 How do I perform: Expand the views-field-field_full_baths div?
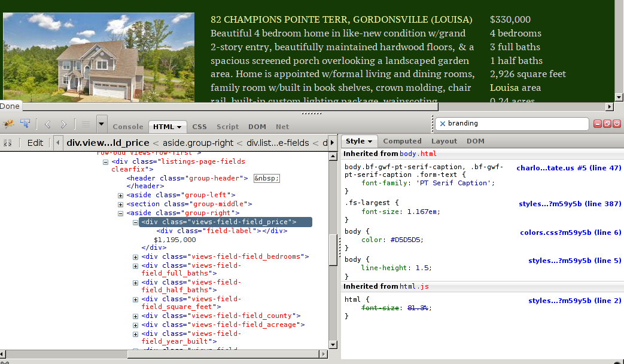point(135,266)
